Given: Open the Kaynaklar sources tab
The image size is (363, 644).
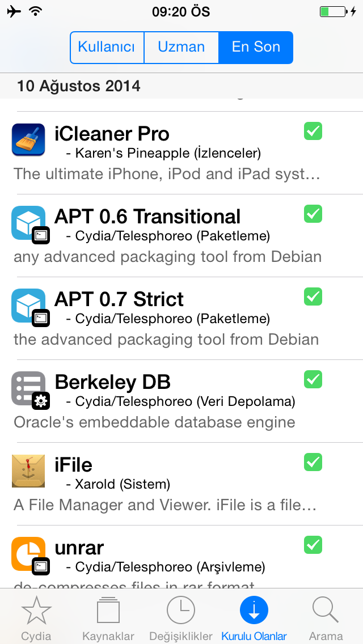Looking at the screenshot, I should (x=108, y=618).
